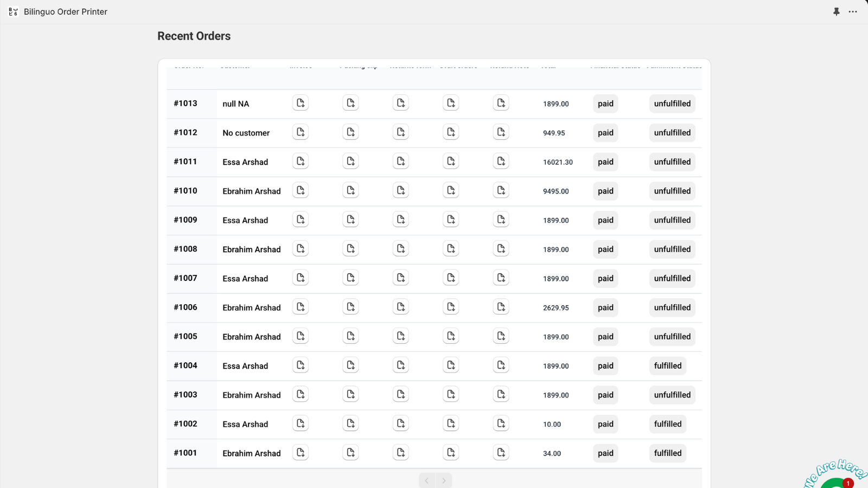The image size is (868, 488).
Task: Click the pin icon in the top bar
Action: (836, 11)
